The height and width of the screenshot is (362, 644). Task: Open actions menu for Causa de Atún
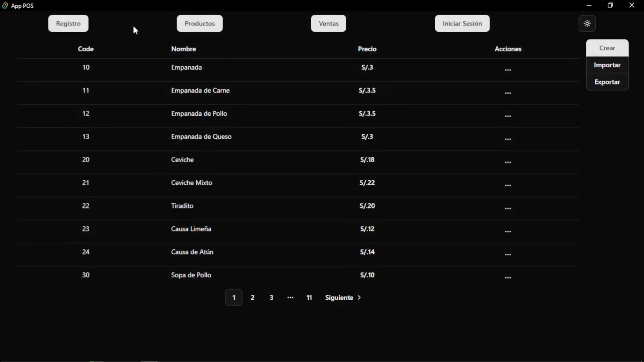pyautogui.click(x=508, y=254)
